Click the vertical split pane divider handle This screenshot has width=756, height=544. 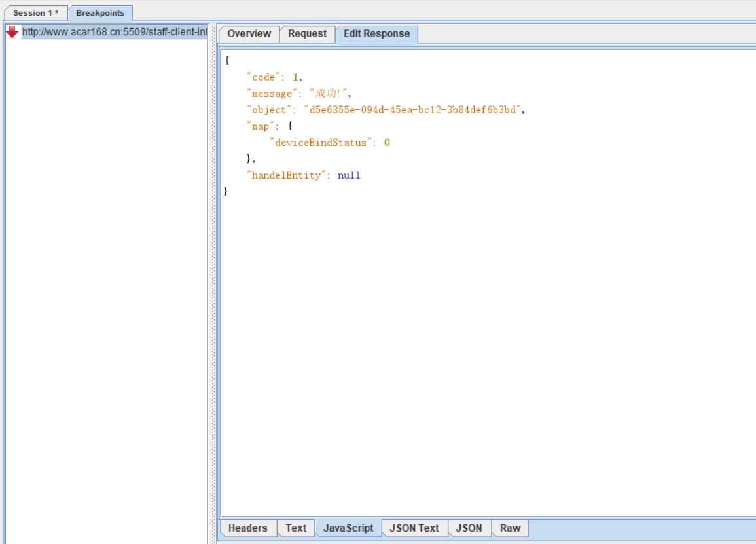point(213,283)
